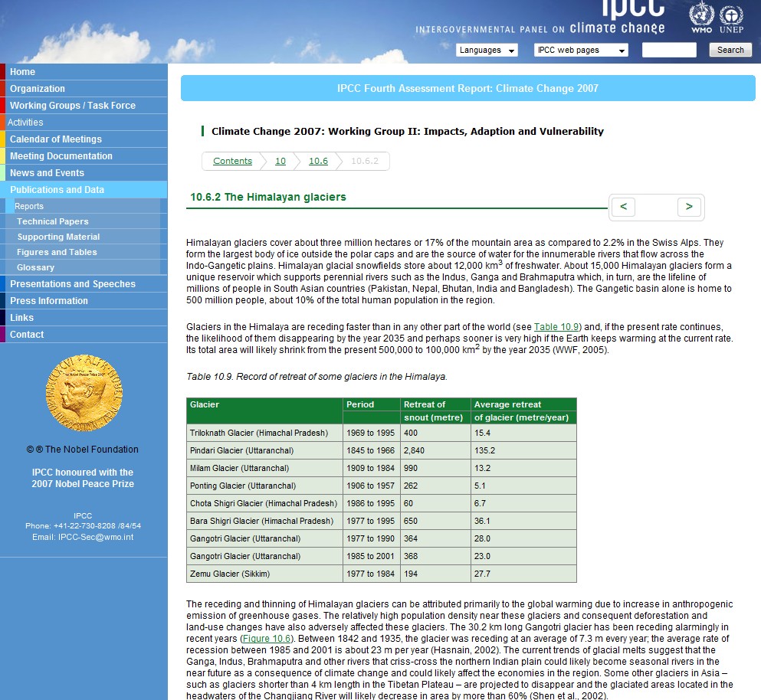
Task: Open the IPCC web pages dropdown
Action: point(581,50)
